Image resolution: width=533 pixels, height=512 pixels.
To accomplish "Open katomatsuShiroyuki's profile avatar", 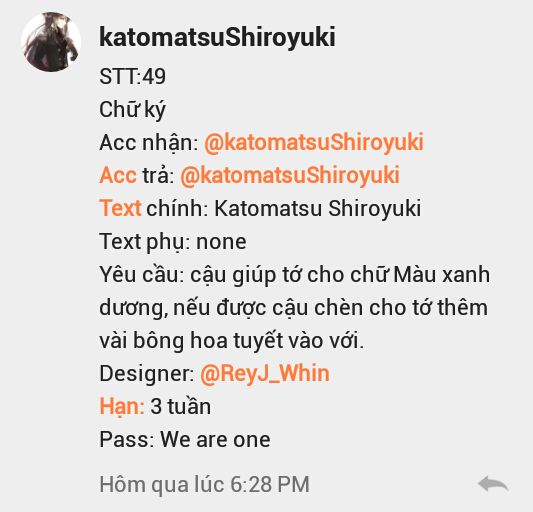I will tap(51, 42).
